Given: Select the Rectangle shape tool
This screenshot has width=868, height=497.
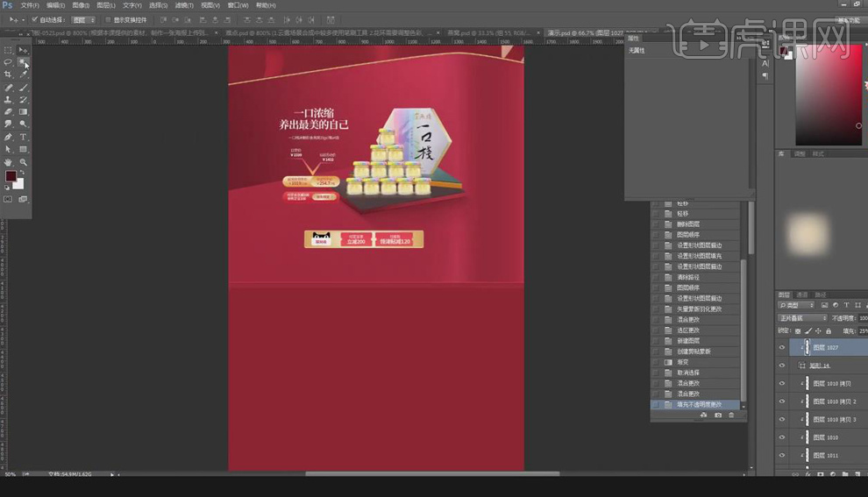Looking at the screenshot, I should (x=23, y=149).
